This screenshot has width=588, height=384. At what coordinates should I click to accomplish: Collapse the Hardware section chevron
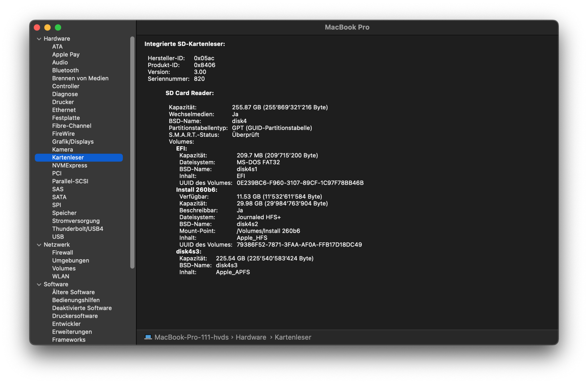point(39,39)
